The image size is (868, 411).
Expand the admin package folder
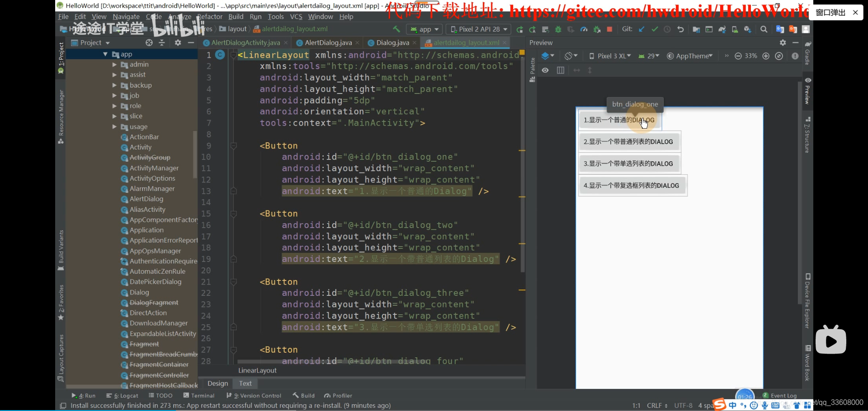114,65
